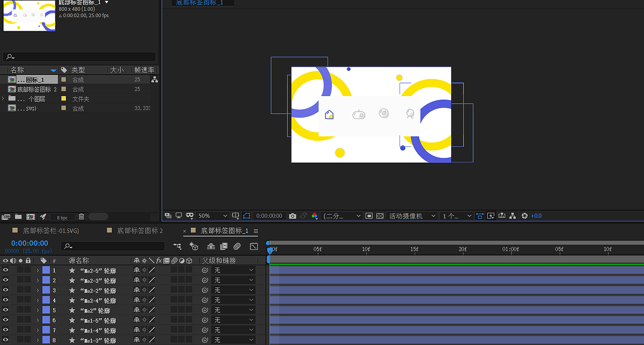Create a new composition from Project footer

coord(31,217)
